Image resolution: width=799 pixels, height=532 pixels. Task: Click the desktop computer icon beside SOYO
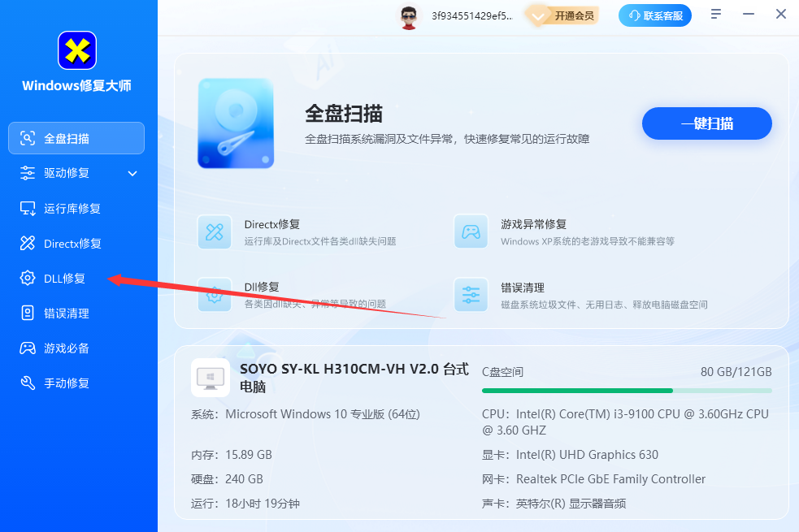[x=211, y=378]
